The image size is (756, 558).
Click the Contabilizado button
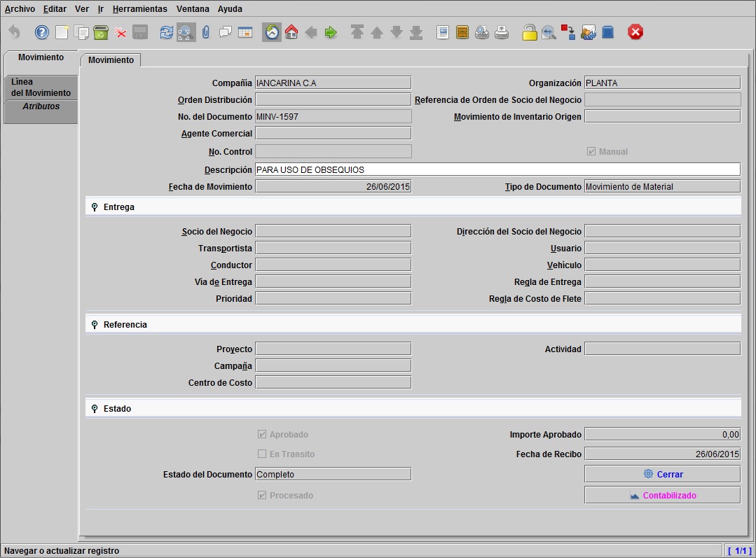coord(663,496)
